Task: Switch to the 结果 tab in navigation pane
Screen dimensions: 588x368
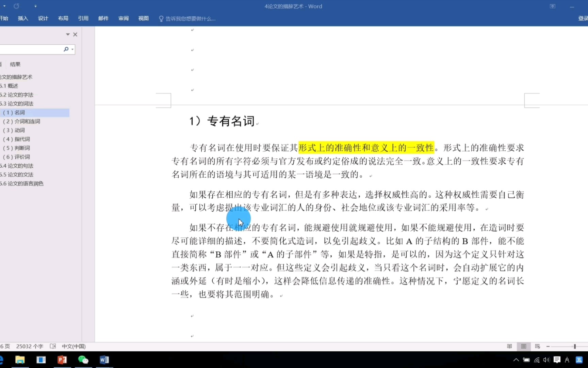Action: click(15, 64)
